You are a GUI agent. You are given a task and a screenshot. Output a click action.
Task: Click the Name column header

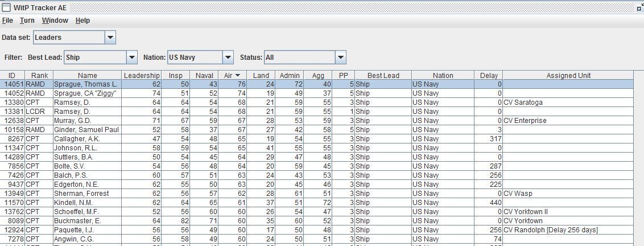pos(87,75)
